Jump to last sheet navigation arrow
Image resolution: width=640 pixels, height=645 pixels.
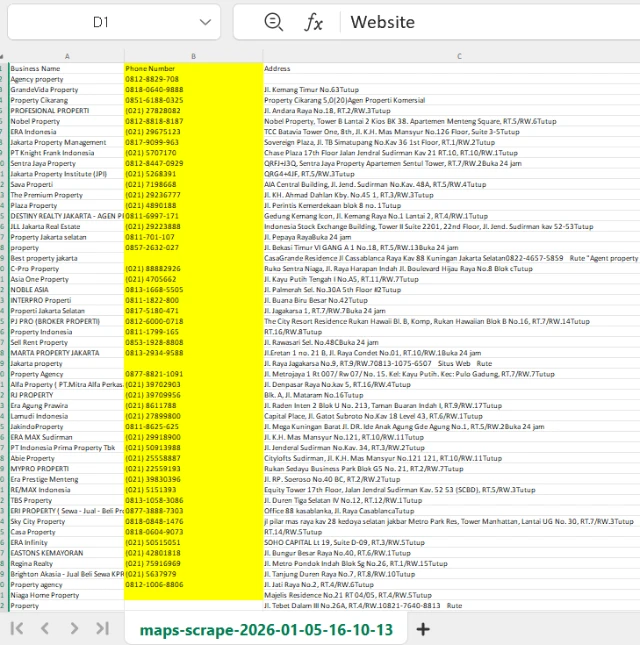tap(102, 628)
